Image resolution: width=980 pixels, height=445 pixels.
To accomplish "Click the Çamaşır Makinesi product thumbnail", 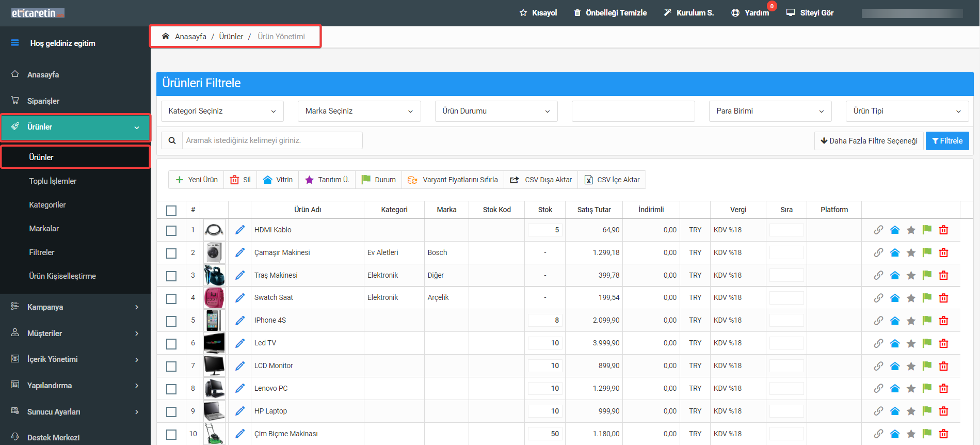I will [214, 252].
